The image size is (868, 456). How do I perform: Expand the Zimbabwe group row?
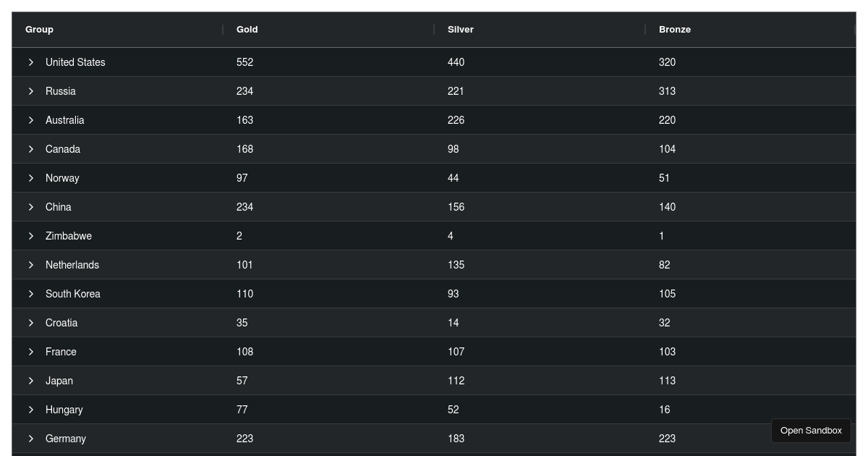tap(31, 236)
